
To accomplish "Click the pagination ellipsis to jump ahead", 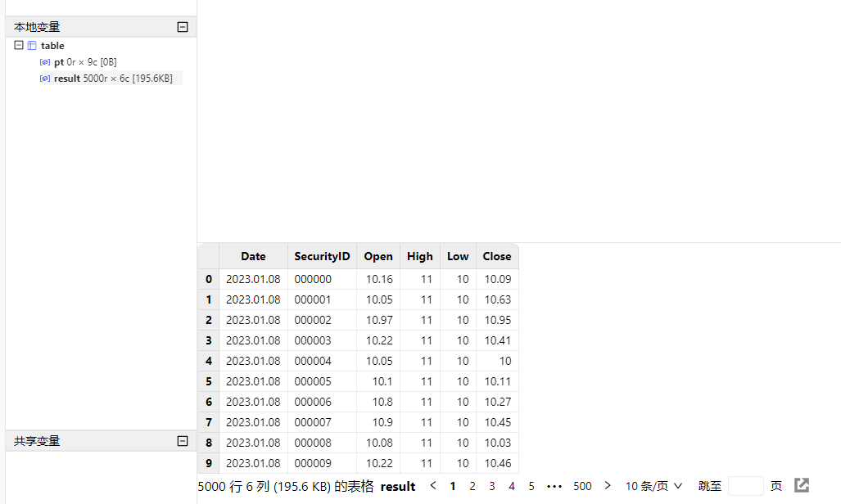I will 554,486.
